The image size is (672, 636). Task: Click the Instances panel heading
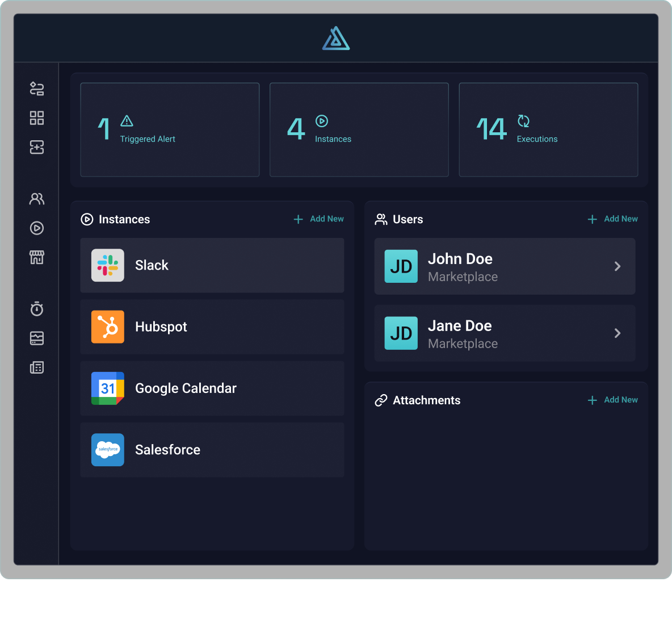(124, 219)
